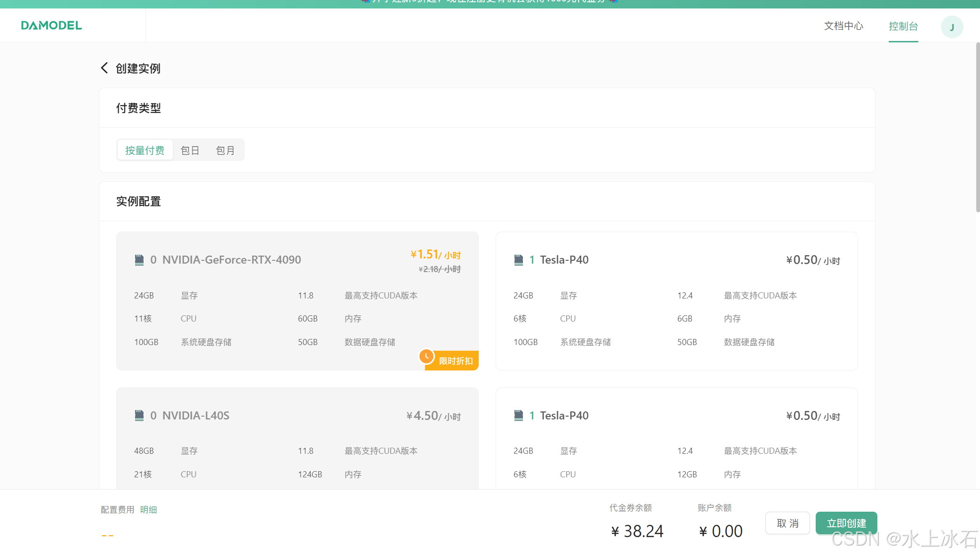This screenshot has width=980, height=555.
Task: Click the 限时折扣 badge
Action: [452, 361]
